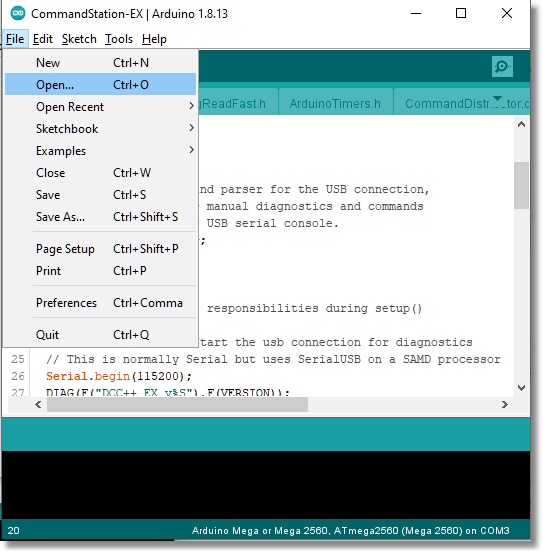Image resolution: width=543 pixels, height=553 pixels.
Task: Click the vertical scrollbar up arrow
Action: [x=521, y=124]
